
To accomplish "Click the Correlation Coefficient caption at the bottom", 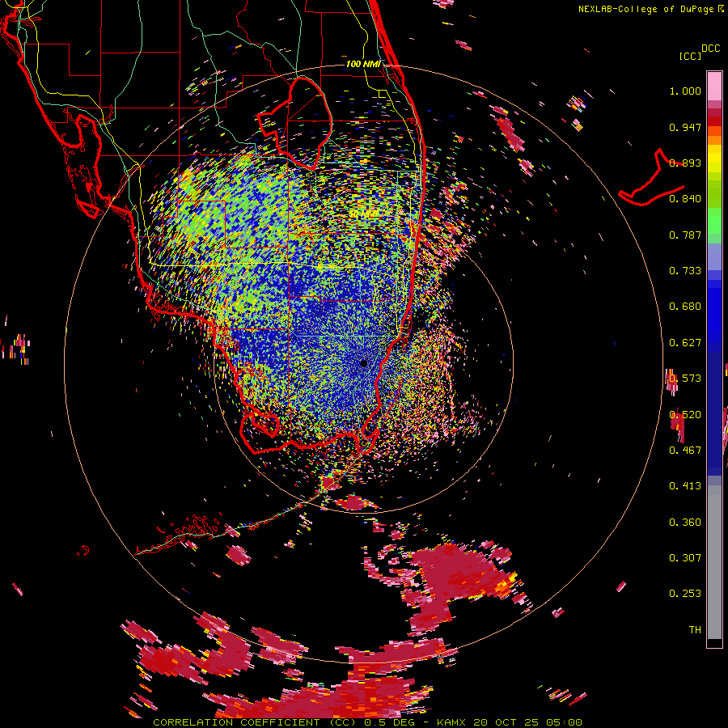I will pyautogui.click(x=367, y=722).
